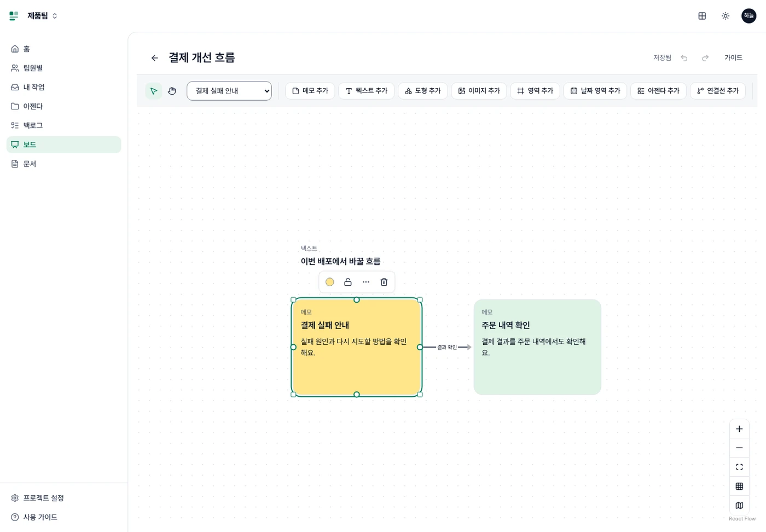Click 텍스트 추가 button
This screenshot has height=532, width=766.
pyautogui.click(x=367, y=91)
